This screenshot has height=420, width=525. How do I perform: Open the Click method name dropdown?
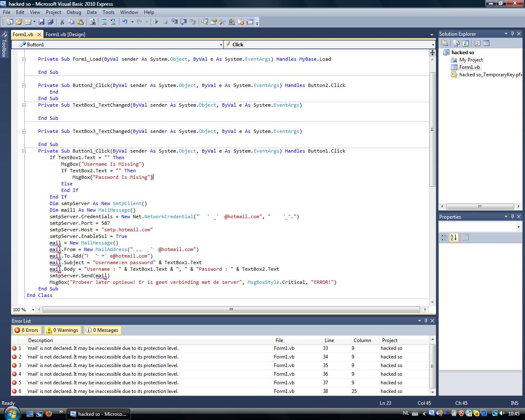433,44
